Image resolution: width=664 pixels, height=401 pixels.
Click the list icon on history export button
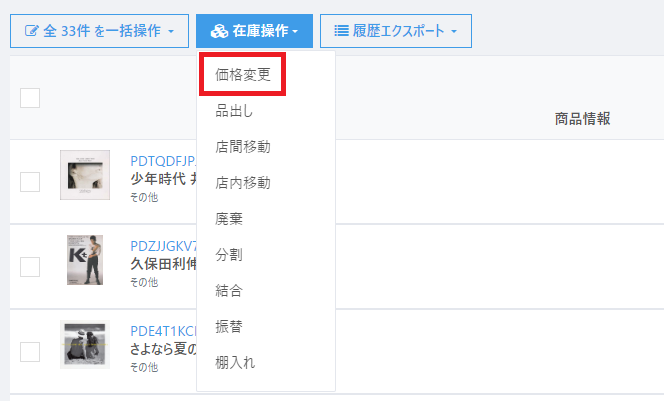[342, 31]
